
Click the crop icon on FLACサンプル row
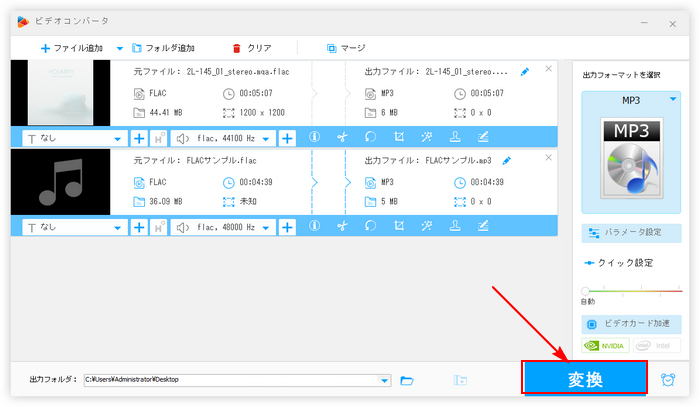399,226
